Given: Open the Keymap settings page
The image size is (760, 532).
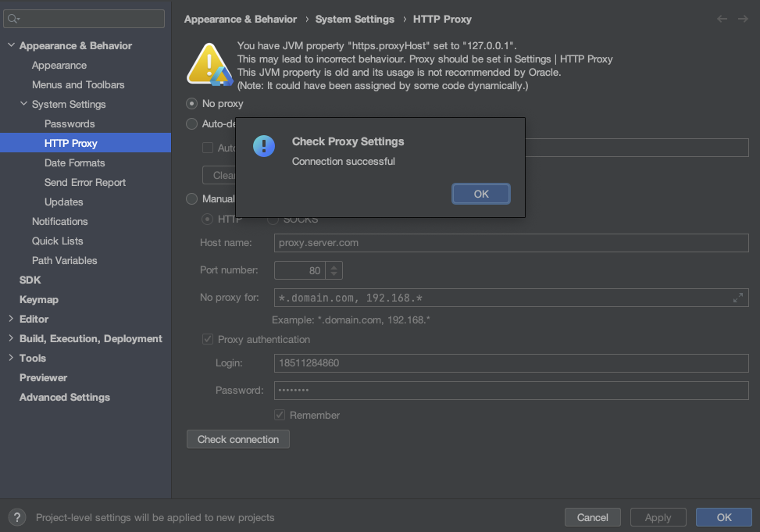Looking at the screenshot, I should pos(38,299).
